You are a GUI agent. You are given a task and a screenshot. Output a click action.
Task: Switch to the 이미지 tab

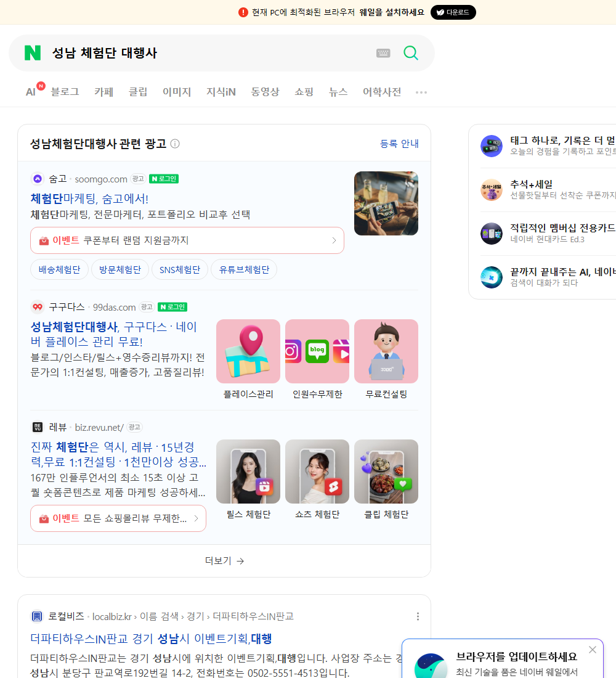click(177, 92)
